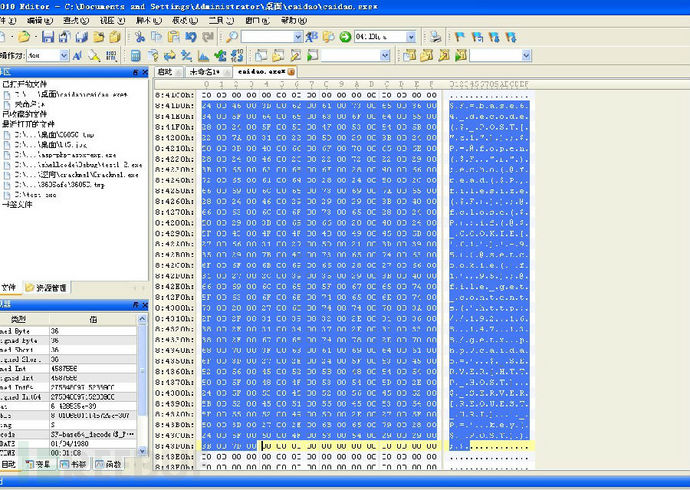Click the Open folder icon
Image resolution: width=690 pixels, height=490 pixels.
[25, 37]
